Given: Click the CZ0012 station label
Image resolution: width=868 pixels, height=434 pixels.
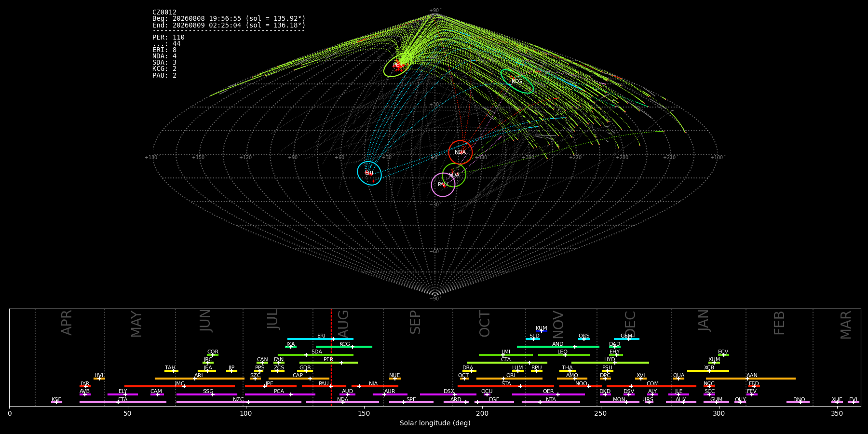Looking at the screenshot, I should 164,12.
